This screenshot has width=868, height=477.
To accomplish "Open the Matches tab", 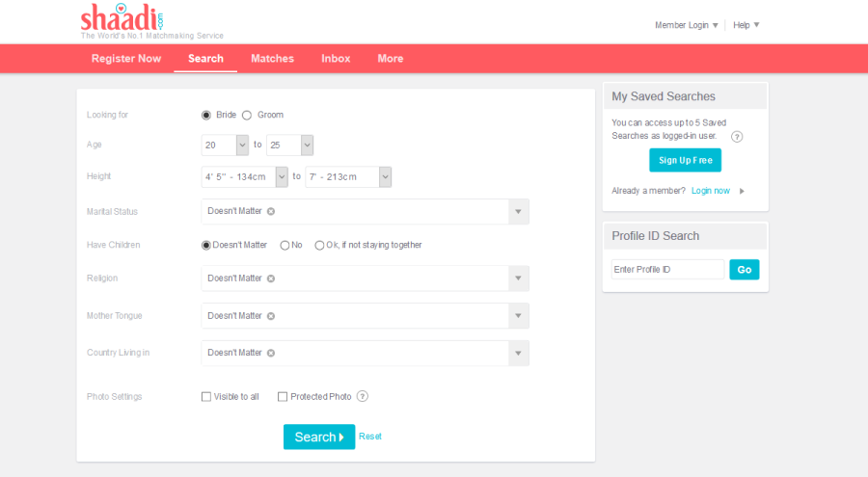I will (x=272, y=59).
